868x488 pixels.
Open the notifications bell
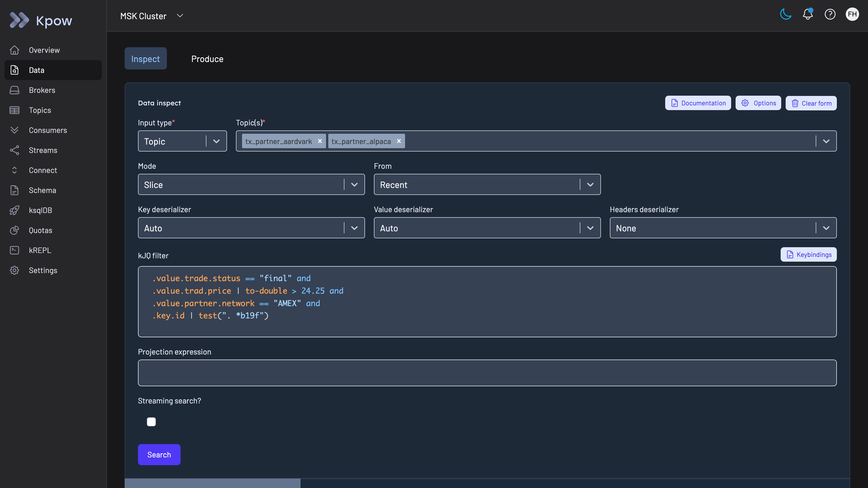[x=807, y=14]
